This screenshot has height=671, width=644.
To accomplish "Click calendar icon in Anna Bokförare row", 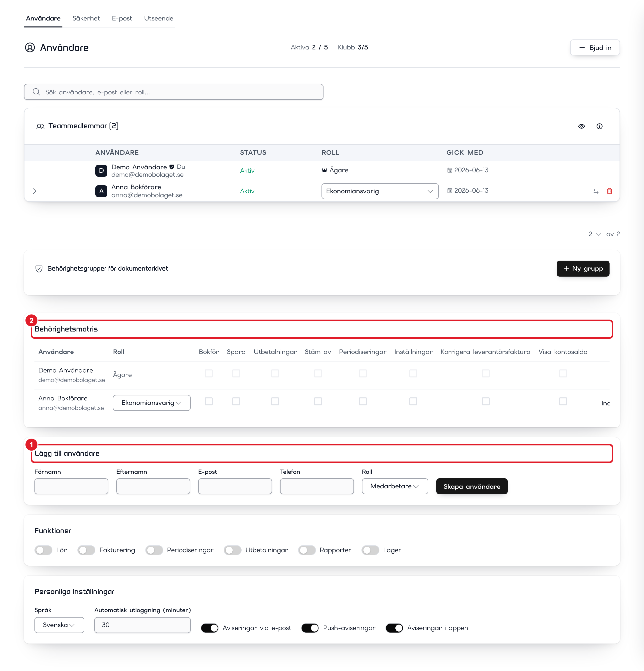I will [x=450, y=191].
